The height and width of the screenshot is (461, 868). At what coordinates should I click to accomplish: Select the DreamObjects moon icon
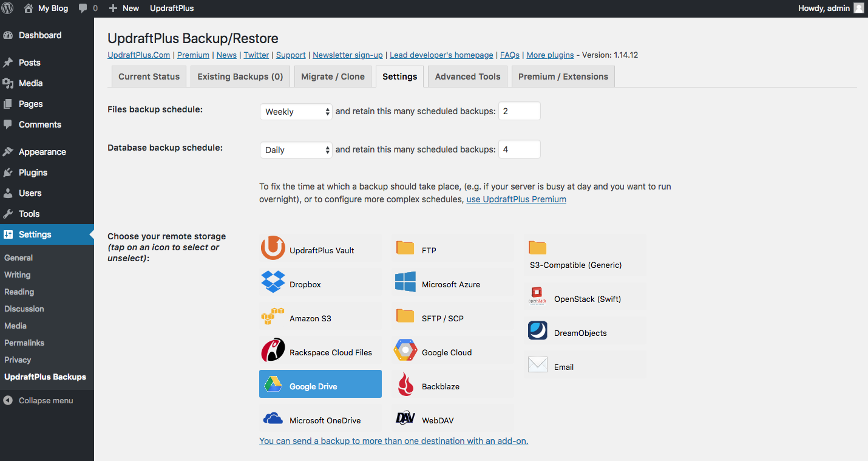pyautogui.click(x=538, y=330)
